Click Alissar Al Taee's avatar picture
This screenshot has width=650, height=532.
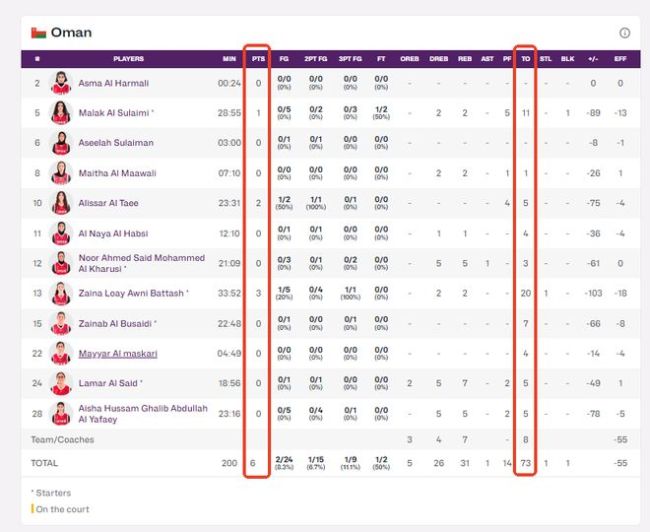click(x=61, y=203)
